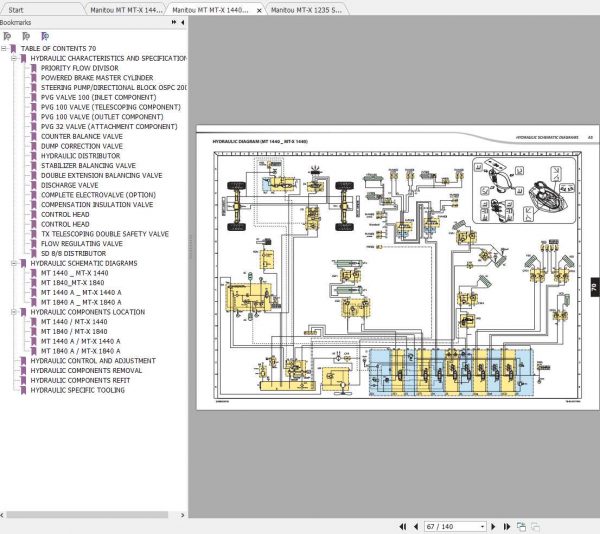The image size is (600, 534).
Task: Open COMPLETE ELECTROVALVE (OPTION) bookmark
Action: pos(98,195)
